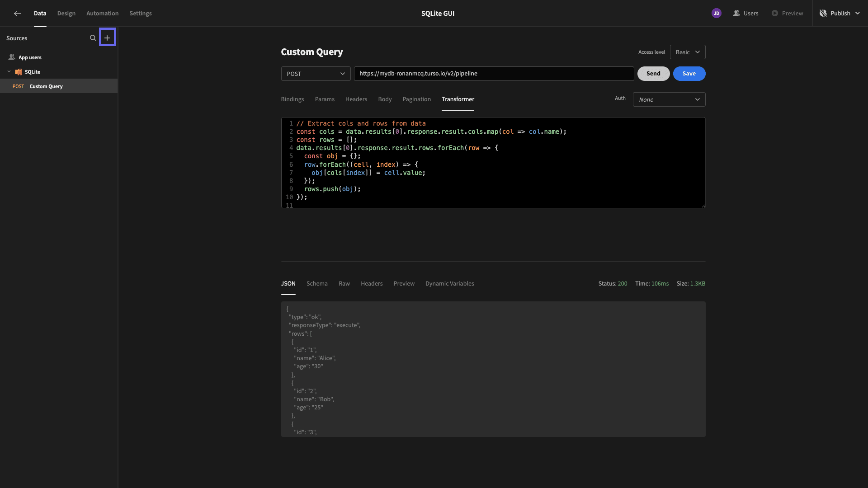Screen dimensions: 868x488
Task: Click the Preview play icon
Action: (775, 14)
